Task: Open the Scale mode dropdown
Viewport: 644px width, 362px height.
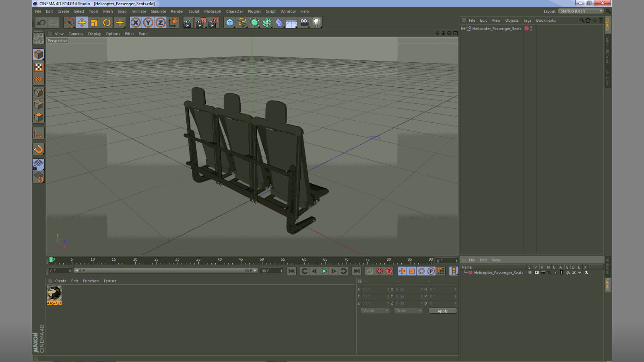Action: [409, 311]
